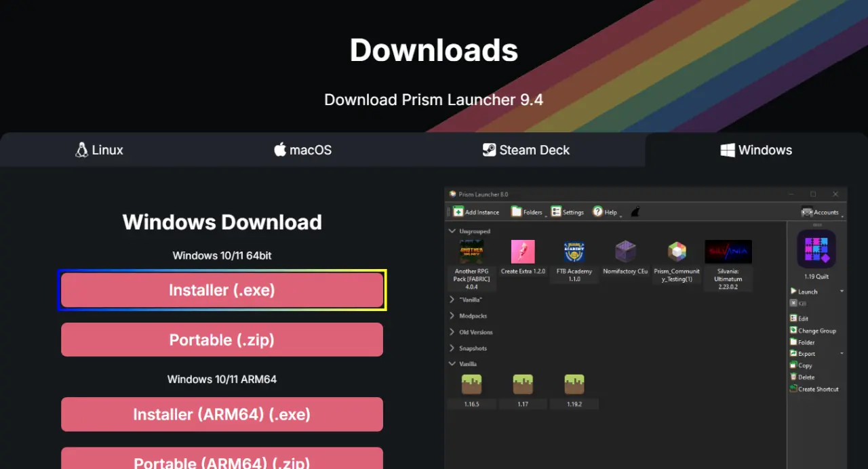Select the pink Create Extra 1.2.0 instance

click(x=523, y=251)
